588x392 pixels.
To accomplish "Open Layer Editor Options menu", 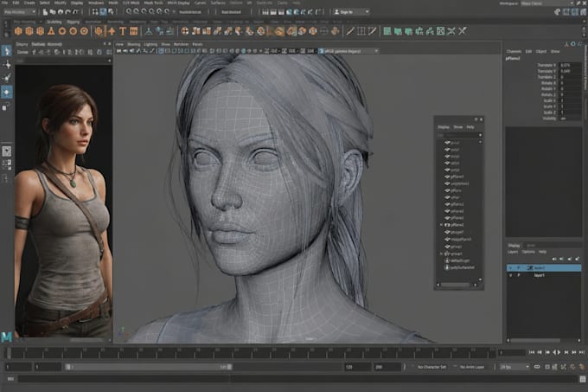I will point(528,252).
